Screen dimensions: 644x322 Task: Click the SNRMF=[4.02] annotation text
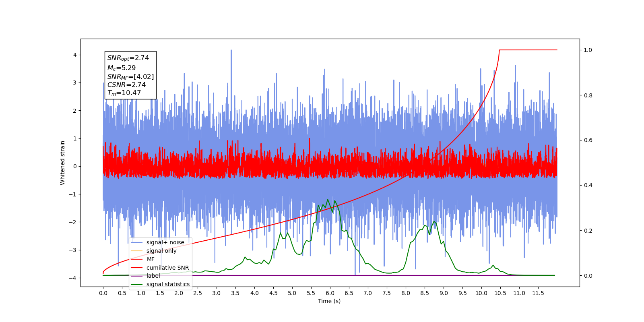[x=130, y=76]
